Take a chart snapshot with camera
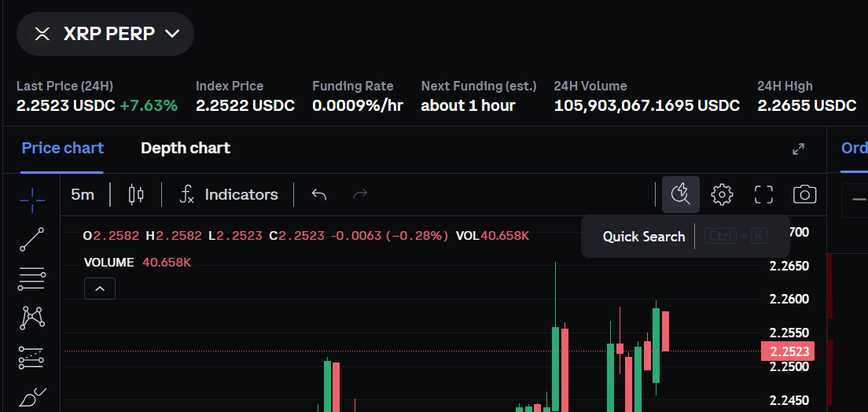The image size is (868, 412). 804,194
